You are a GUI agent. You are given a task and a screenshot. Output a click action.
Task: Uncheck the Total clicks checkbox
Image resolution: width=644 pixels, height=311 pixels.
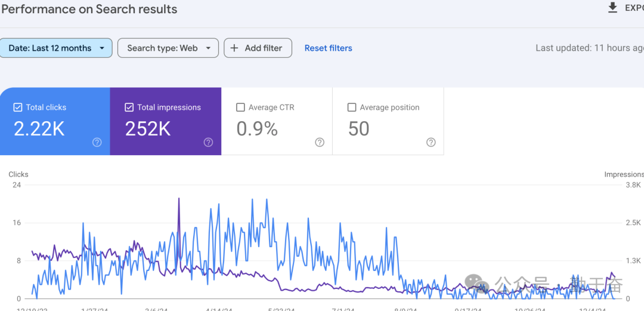18,107
